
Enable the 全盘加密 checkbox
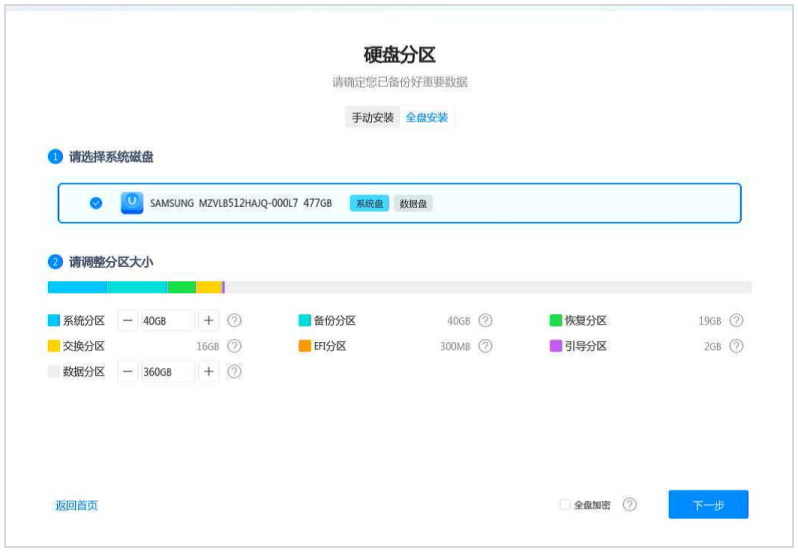[564, 504]
